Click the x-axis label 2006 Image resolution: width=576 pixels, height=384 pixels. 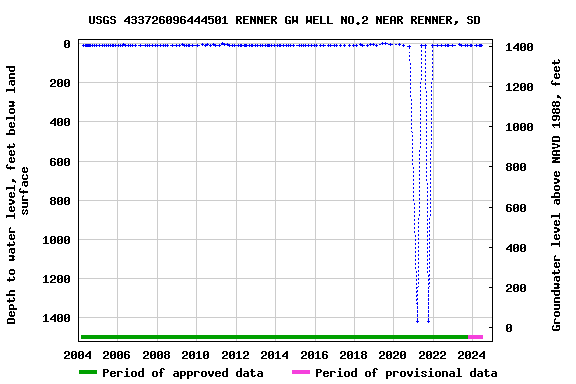click(116, 355)
